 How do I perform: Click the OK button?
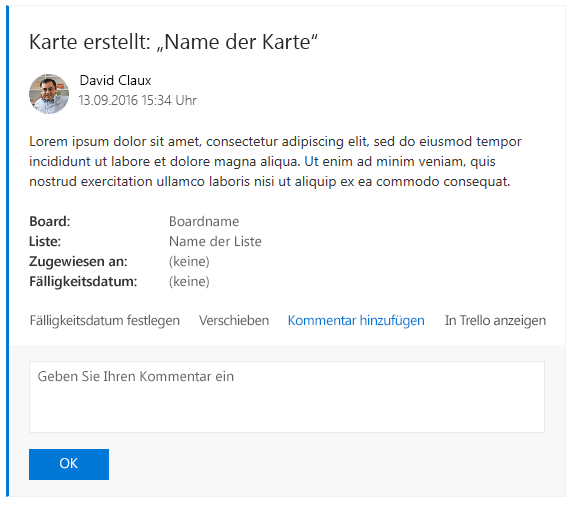(69, 464)
